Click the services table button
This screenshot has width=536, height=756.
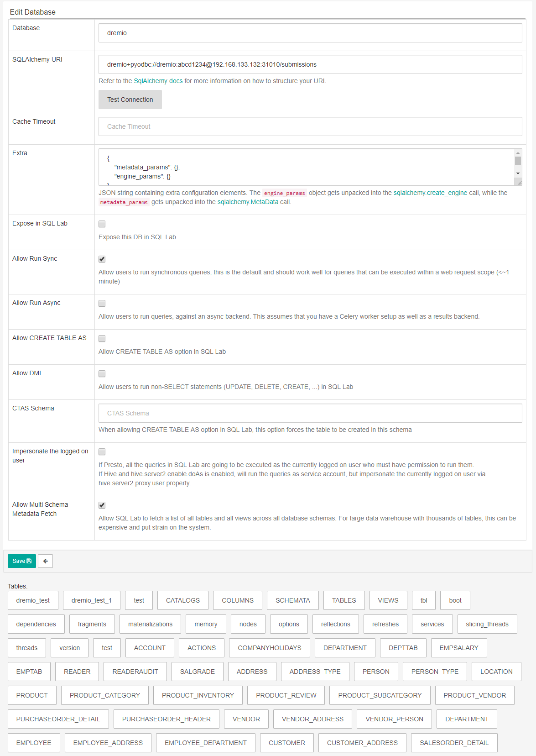432,624
